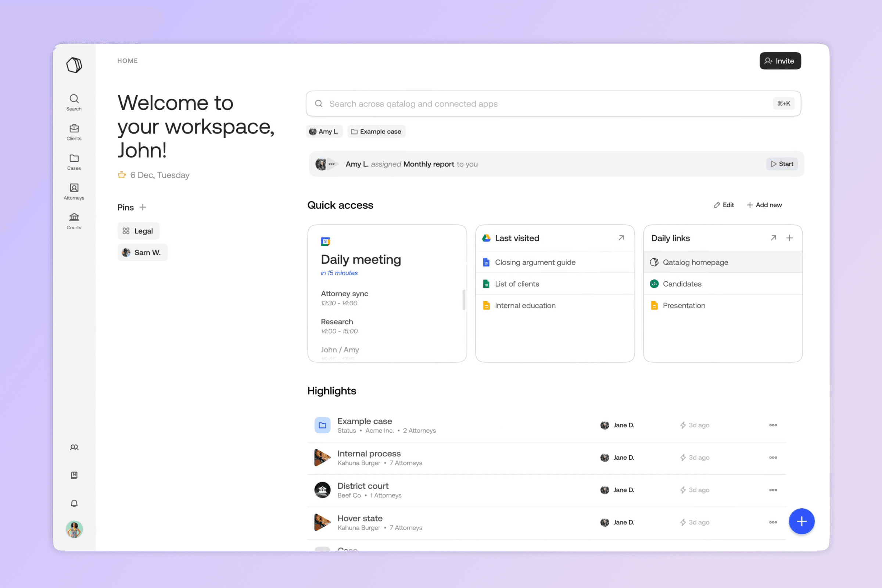Click the Bookmarks icon in sidebar
The height and width of the screenshot is (588, 882).
pyautogui.click(x=74, y=475)
